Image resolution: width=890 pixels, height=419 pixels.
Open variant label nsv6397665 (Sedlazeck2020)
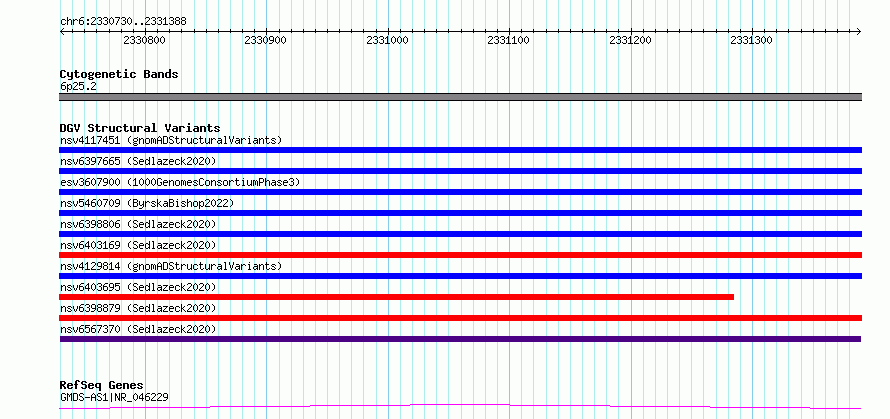(x=138, y=161)
